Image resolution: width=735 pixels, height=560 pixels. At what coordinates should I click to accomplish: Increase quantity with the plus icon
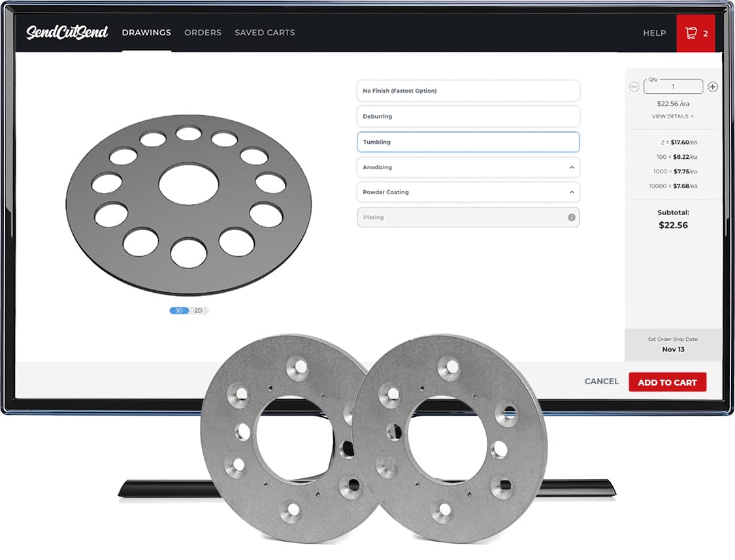click(713, 87)
